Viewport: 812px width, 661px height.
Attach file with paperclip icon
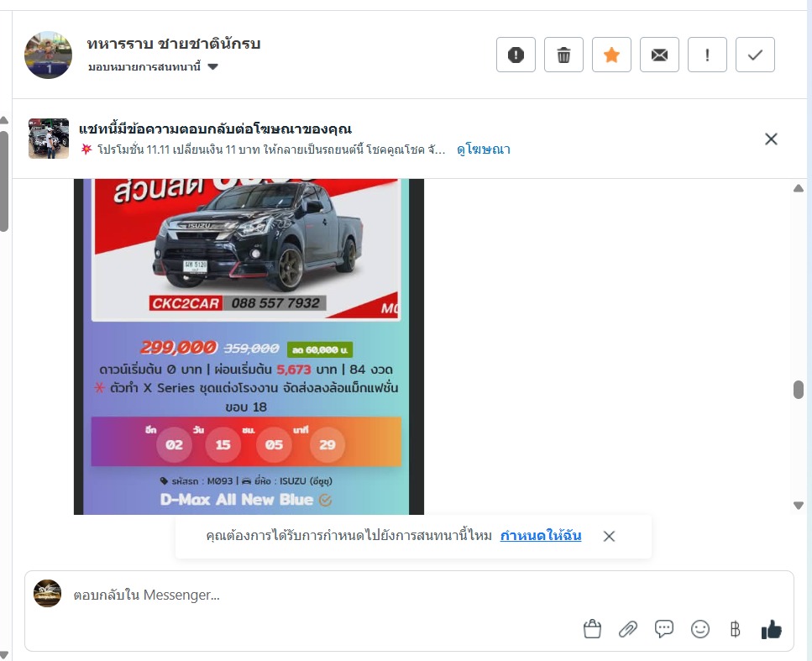tap(628, 629)
